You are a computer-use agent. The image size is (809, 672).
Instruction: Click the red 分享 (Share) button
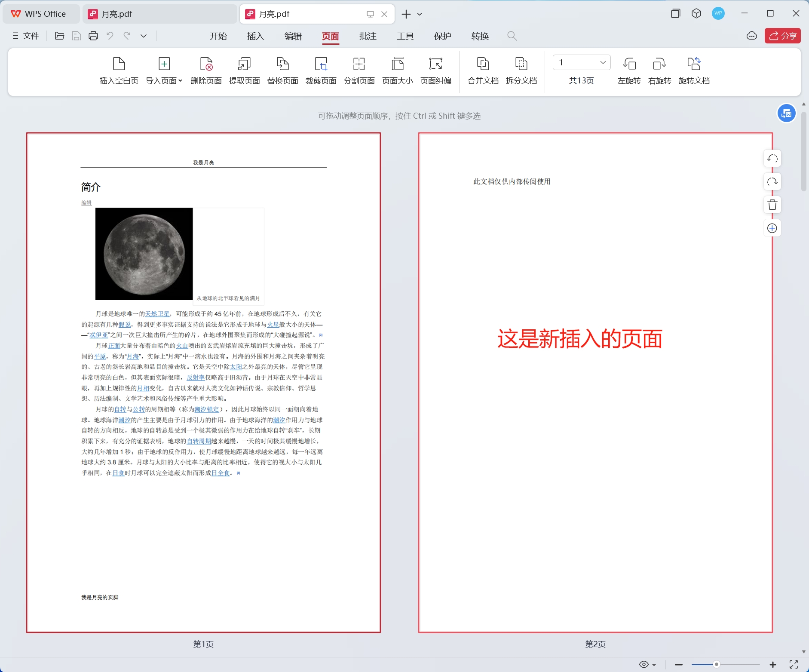782,36
